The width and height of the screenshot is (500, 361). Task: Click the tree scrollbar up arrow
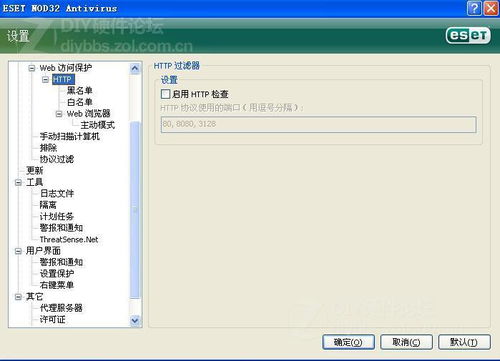point(135,69)
